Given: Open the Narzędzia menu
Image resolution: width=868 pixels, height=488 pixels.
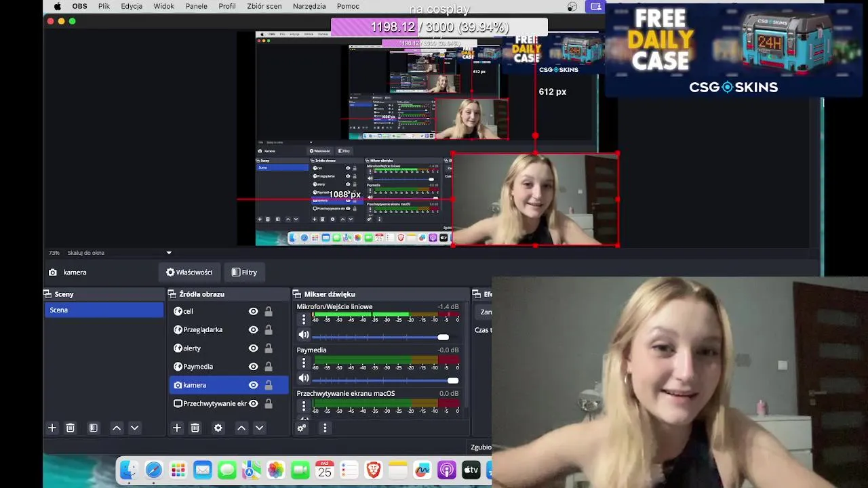Looking at the screenshot, I should [x=310, y=6].
